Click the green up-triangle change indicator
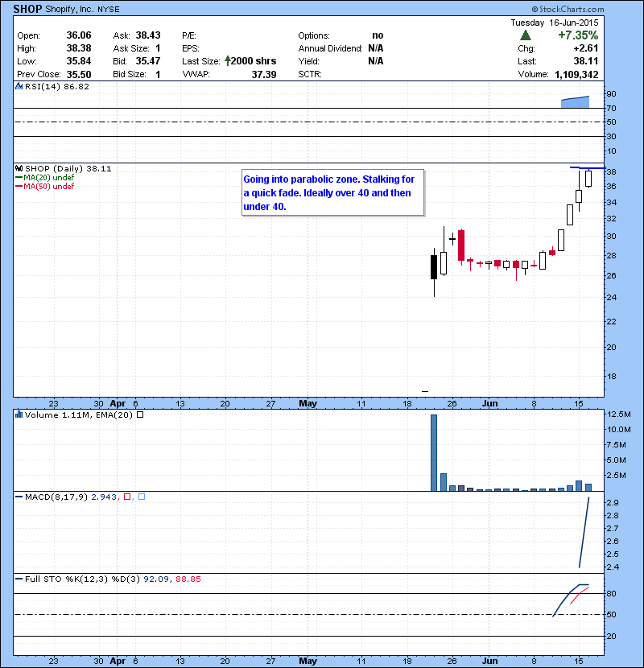 [x=526, y=35]
